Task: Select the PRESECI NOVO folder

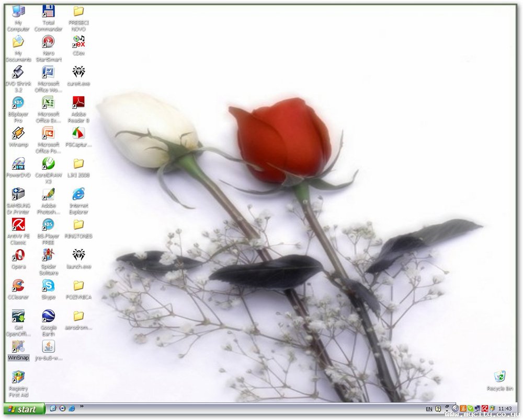Action: point(79,19)
